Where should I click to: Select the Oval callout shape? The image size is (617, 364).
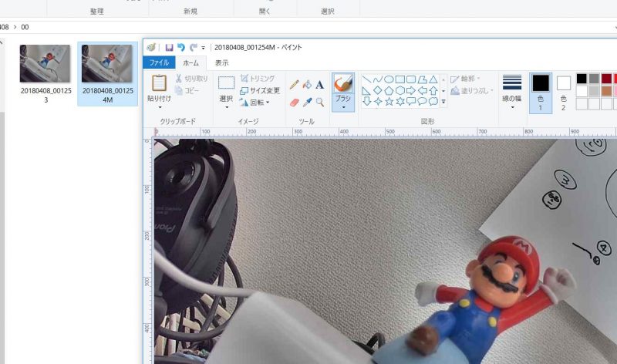pyautogui.click(x=422, y=102)
